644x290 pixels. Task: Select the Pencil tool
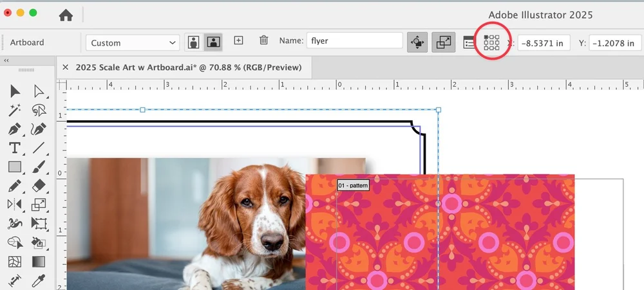(15, 185)
